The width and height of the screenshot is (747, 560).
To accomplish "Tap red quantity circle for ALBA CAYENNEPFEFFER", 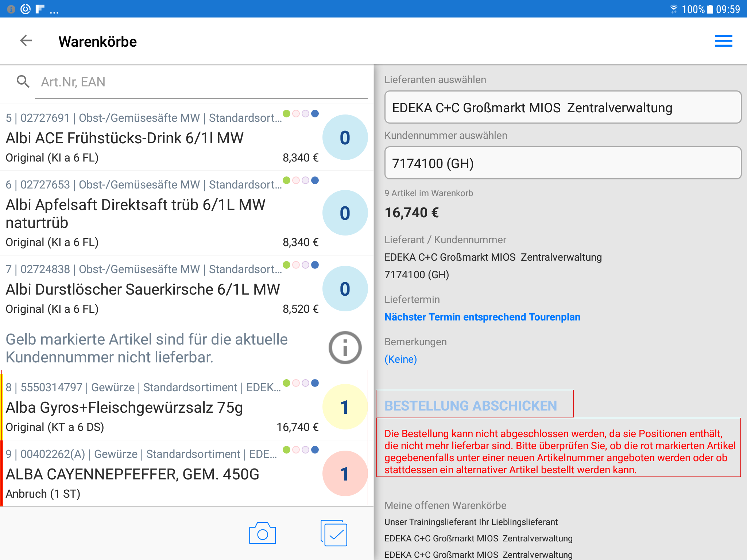I will pyautogui.click(x=345, y=474).
